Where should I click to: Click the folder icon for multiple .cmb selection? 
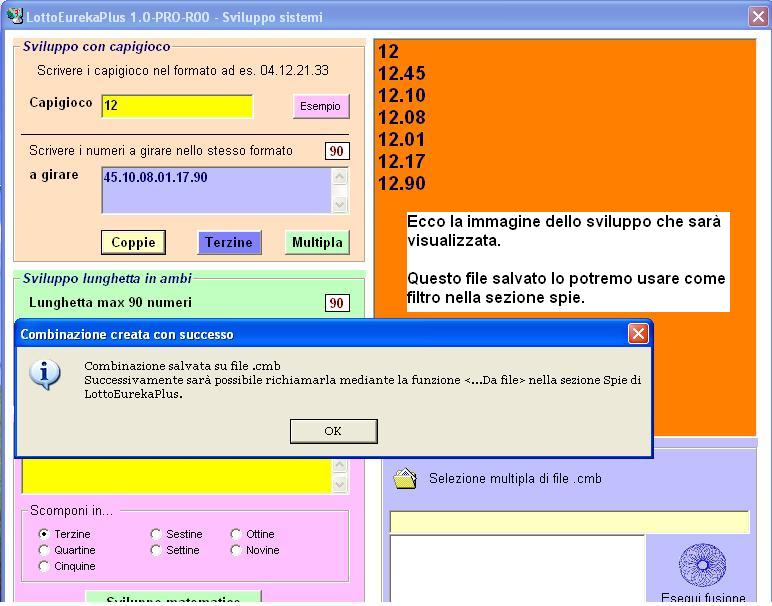tap(405, 478)
